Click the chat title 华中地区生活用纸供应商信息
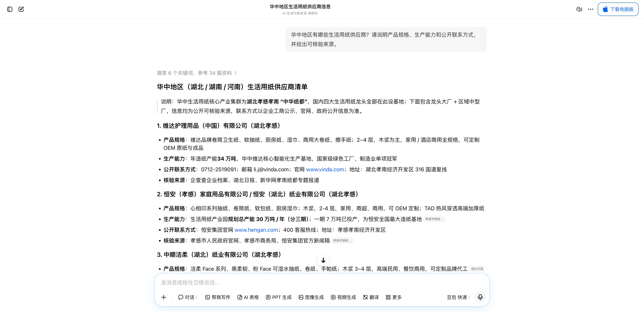 300,7
